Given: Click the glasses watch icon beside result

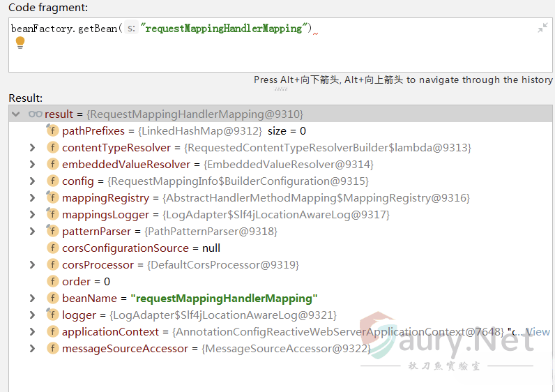Looking at the screenshot, I should click(36, 114).
